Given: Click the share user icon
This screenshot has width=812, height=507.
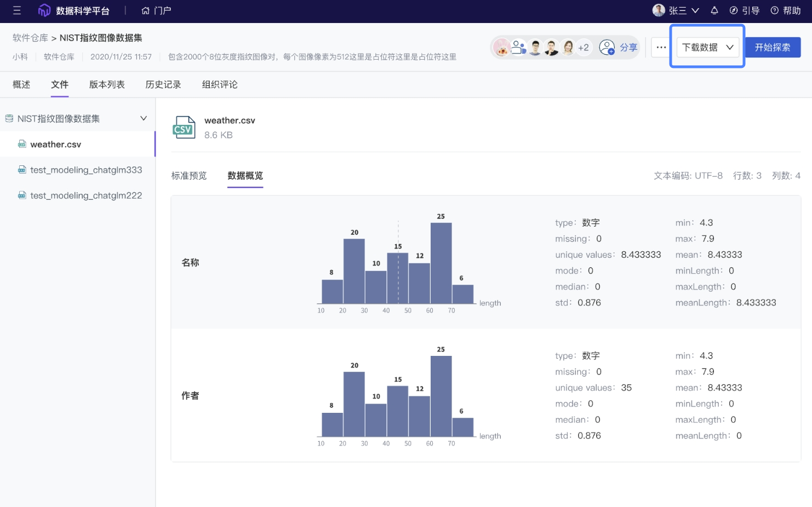Looking at the screenshot, I should pos(607,48).
